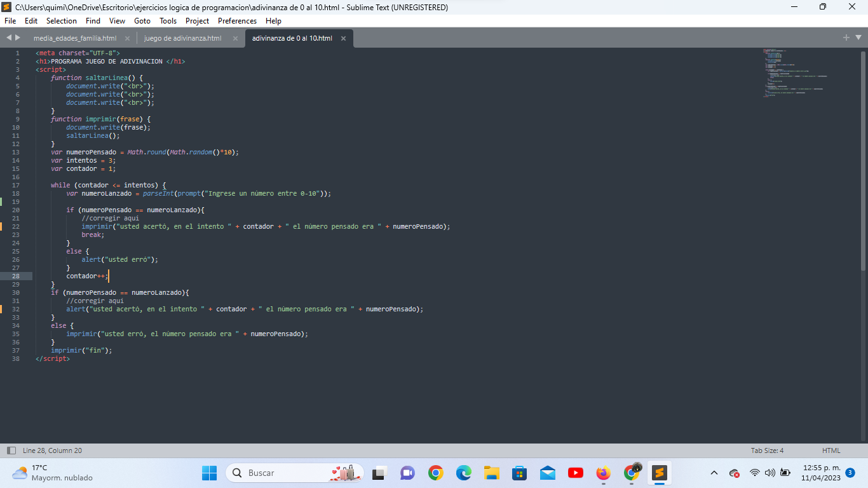The width and height of the screenshot is (868, 488).
Task: Switch to media_edades_familia.html tab
Action: tap(75, 38)
